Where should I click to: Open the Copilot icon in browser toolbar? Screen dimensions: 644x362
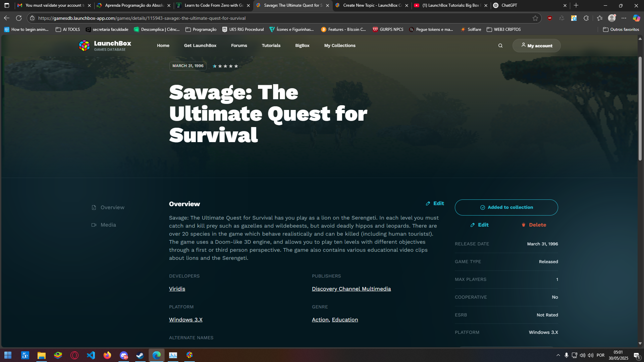[636, 18]
